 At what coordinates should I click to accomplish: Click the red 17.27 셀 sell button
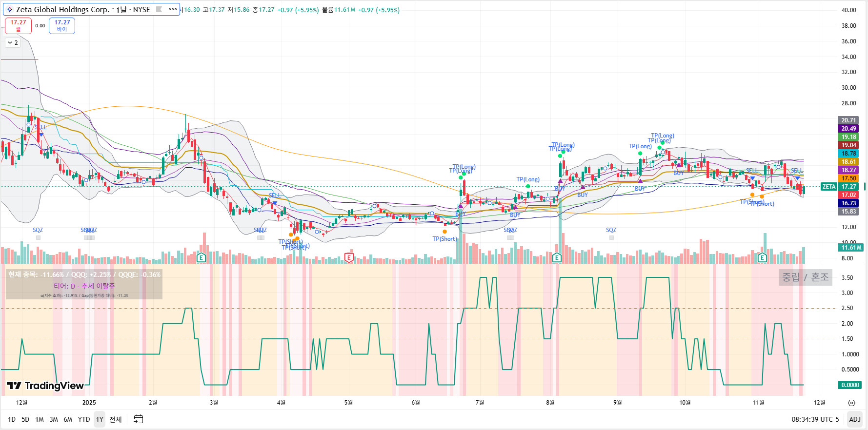tap(18, 25)
